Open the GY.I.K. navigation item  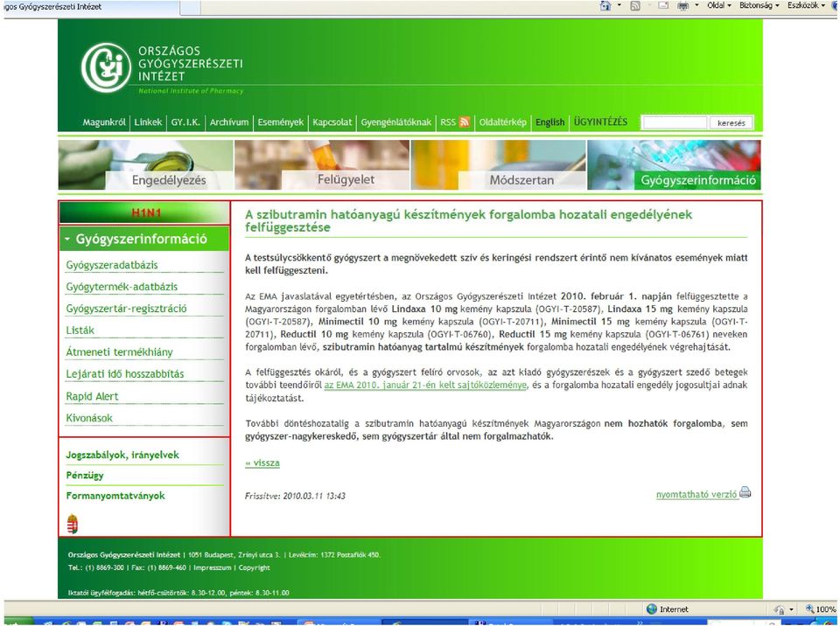pyautogui.click(x=185, y=122)
